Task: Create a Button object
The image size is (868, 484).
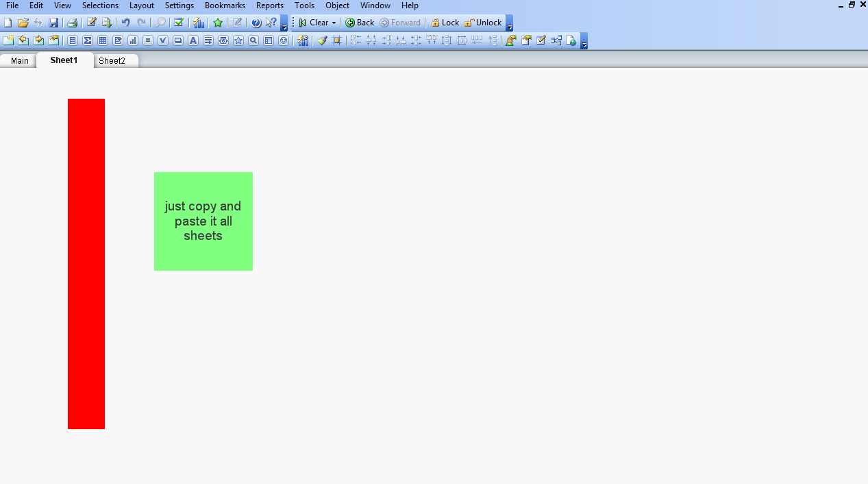Action: click(178, 40)
